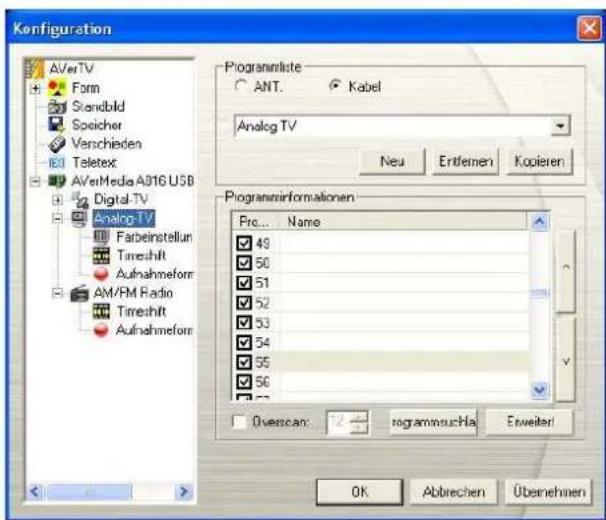This screenshot has width=606, height=520.
Task: Select Standbild in the settings tree
Action: click(98, 106)
